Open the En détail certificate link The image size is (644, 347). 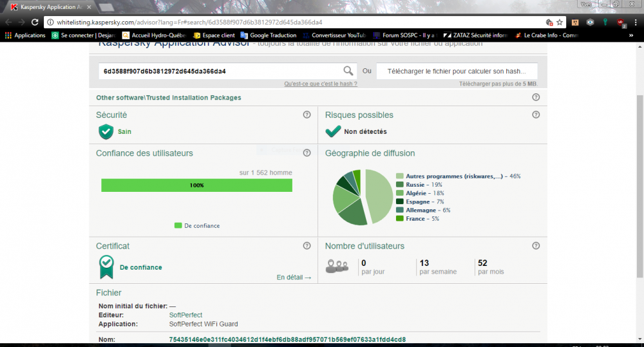(294, 277)
